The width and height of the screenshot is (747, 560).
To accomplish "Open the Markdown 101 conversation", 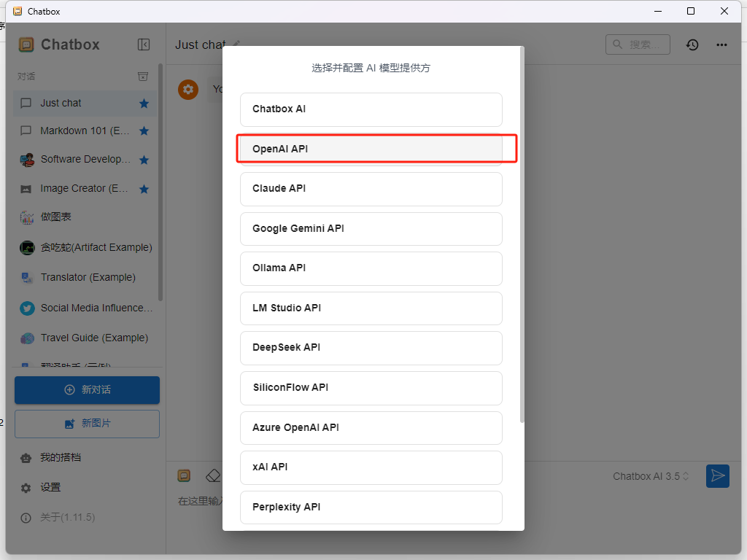I will [85, 131].
